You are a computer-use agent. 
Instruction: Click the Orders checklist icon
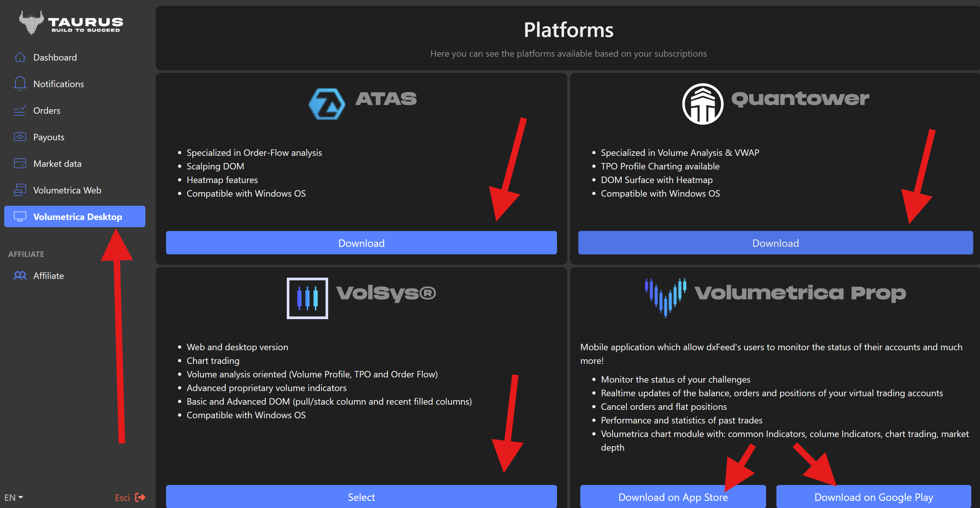point(20,110)
